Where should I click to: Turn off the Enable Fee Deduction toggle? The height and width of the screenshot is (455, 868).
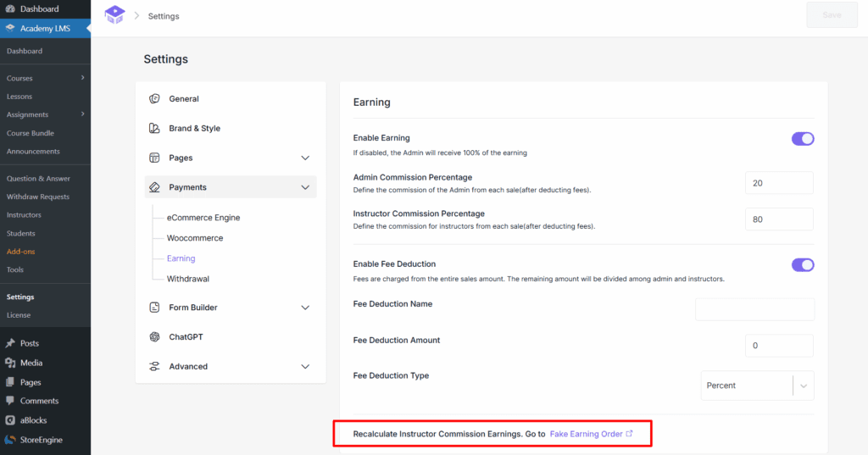[x=802, y=265]
